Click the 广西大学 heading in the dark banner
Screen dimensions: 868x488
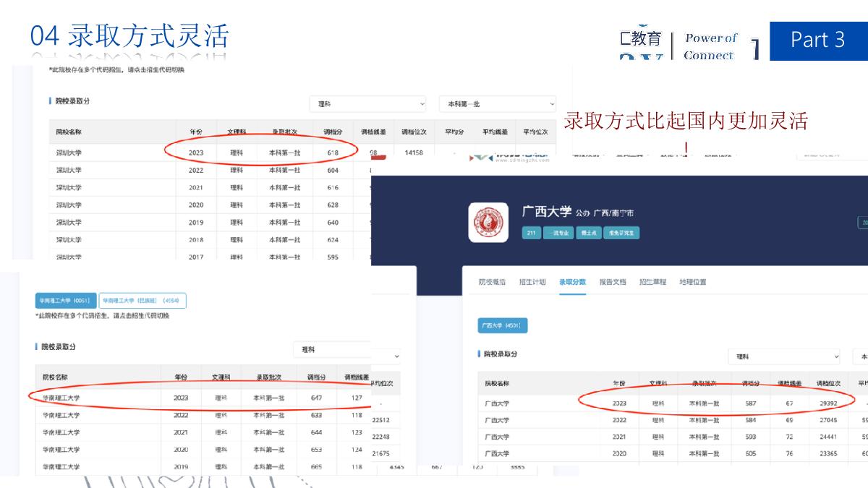pos(546,211)
